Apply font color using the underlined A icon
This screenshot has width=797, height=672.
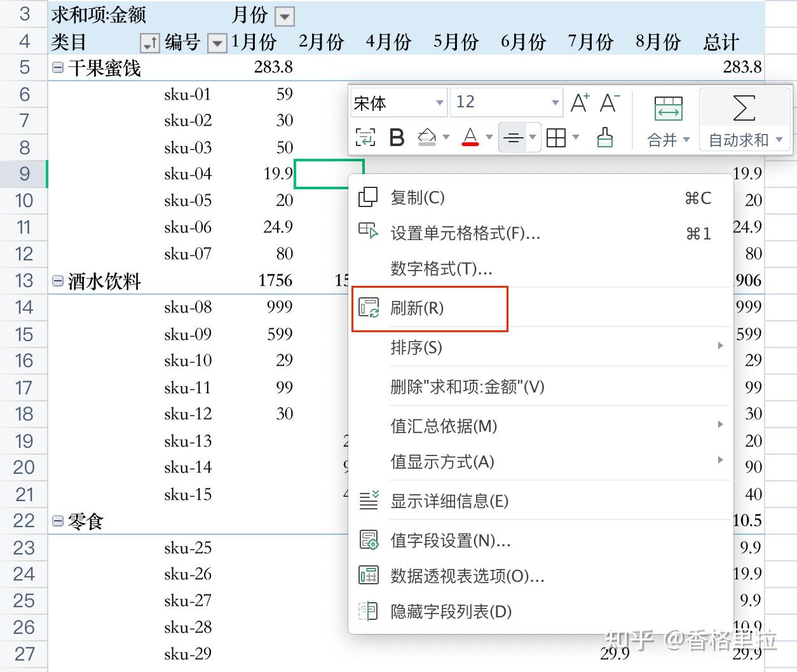470,135
